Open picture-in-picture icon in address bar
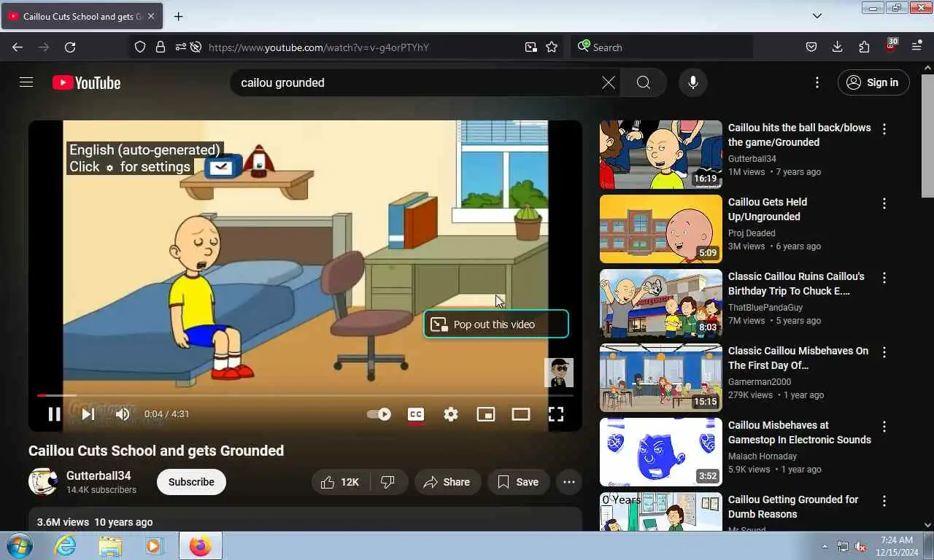The width and height of the screenshot is (934, 560). click(x=530, y=47)
